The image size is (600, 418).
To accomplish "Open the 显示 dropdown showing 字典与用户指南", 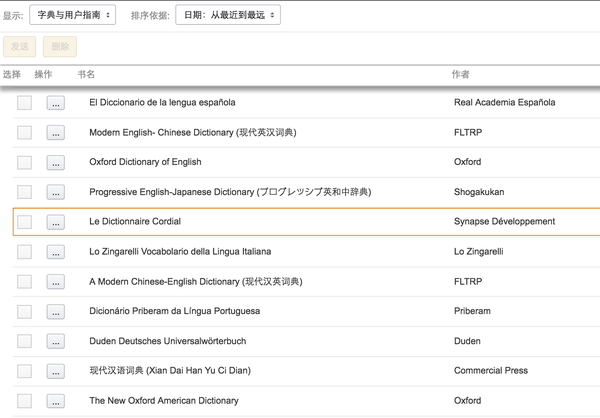I will pyautogui.click(x=72, y=15).
